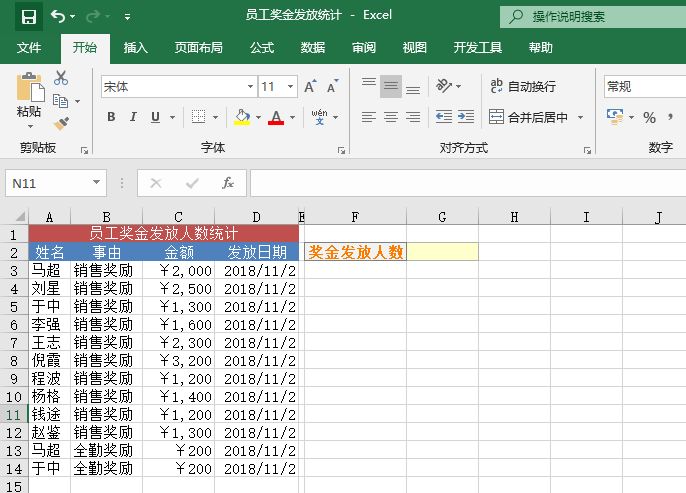Click the Cut scissors icon
Viewport: 686px width, 493px height.
pyautogui.click(x=61, y=78)
